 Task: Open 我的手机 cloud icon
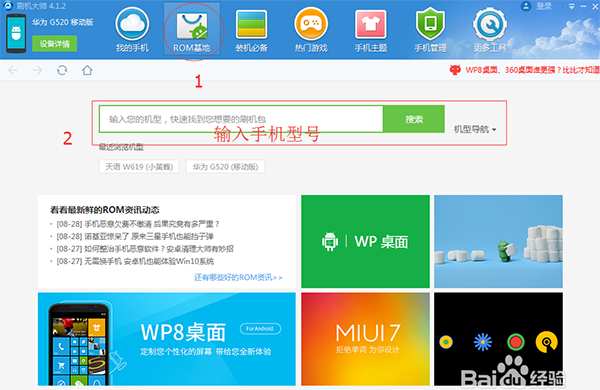pos(132,24)
